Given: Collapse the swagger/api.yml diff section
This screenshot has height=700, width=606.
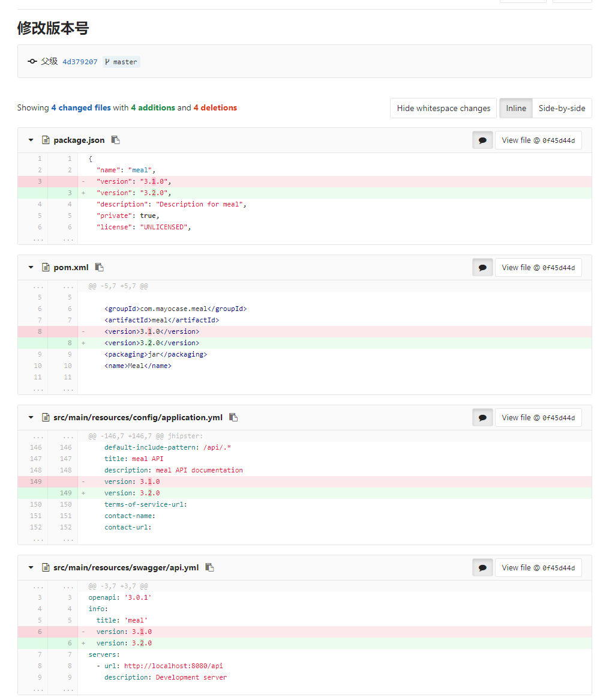Looking at the screenshot, I should pos(31,567).
